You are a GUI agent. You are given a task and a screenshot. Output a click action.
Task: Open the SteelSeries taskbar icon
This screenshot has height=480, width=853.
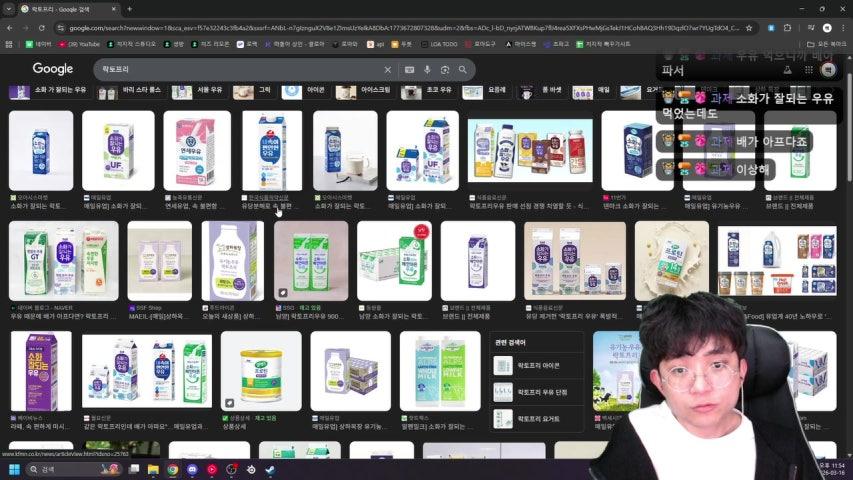251,469
